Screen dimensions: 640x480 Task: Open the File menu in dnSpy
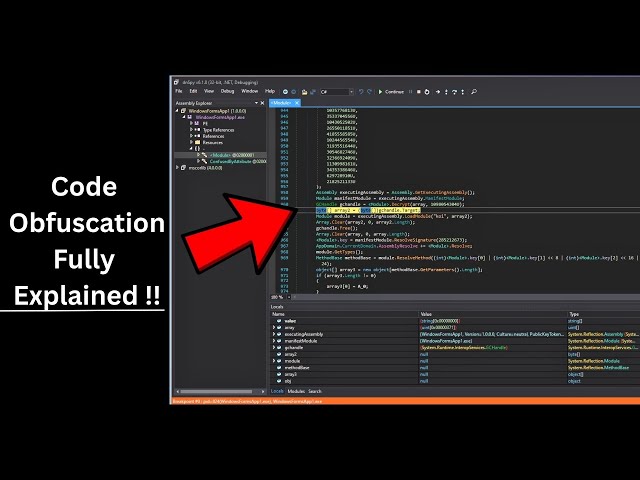(x=179, y=91)
